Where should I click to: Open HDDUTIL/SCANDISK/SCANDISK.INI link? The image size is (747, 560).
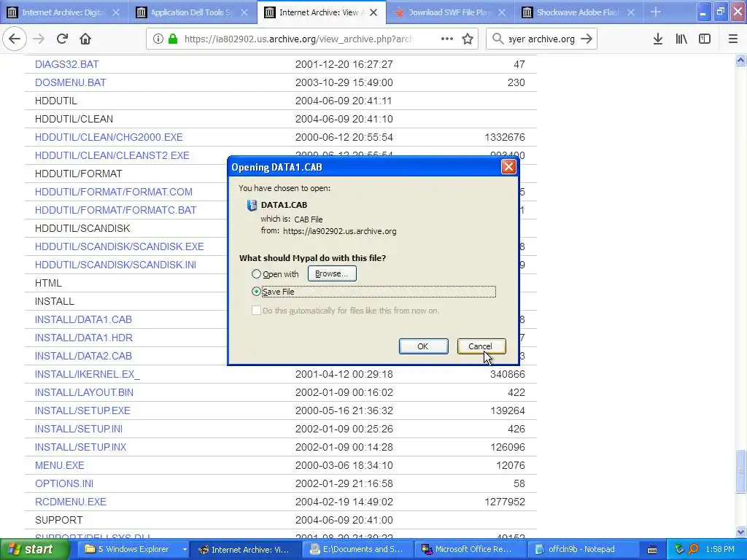tap(115, 265)
